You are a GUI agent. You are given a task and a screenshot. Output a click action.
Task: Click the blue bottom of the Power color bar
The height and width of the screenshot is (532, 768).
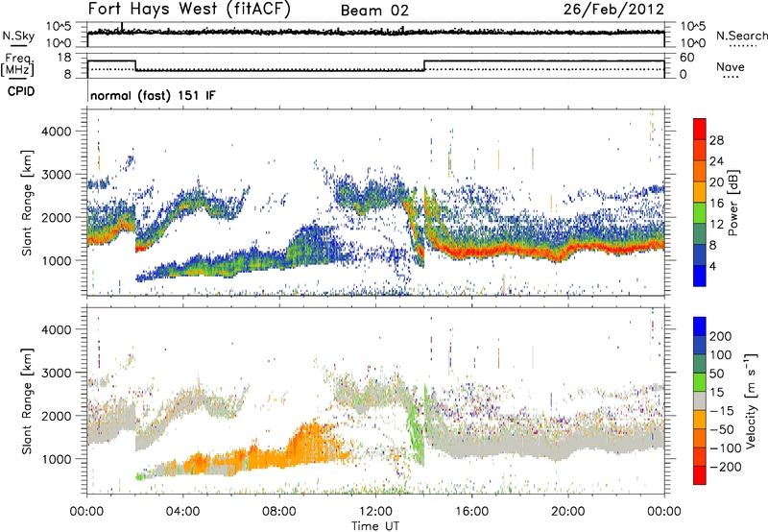click(700, 276)
